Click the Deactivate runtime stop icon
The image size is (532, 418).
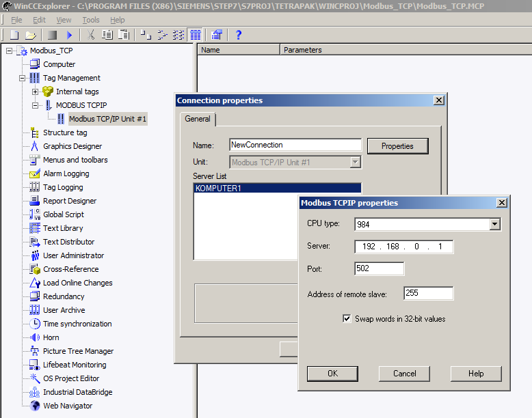(x=52, y=35)
